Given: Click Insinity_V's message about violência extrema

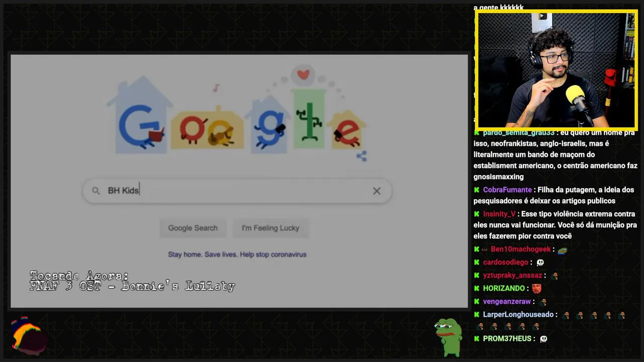Looking at the screenshot, I should pos(555,225).
